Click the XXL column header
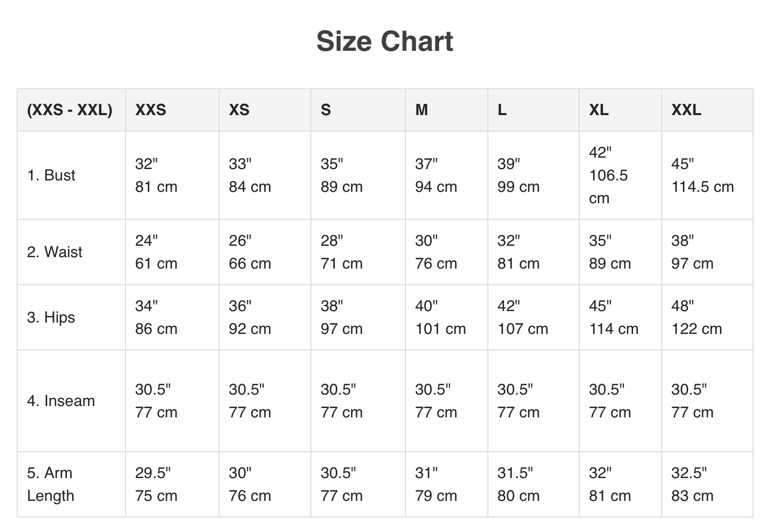Image resolution: width=765 pixels, height=532 pixels. (686, 110)
